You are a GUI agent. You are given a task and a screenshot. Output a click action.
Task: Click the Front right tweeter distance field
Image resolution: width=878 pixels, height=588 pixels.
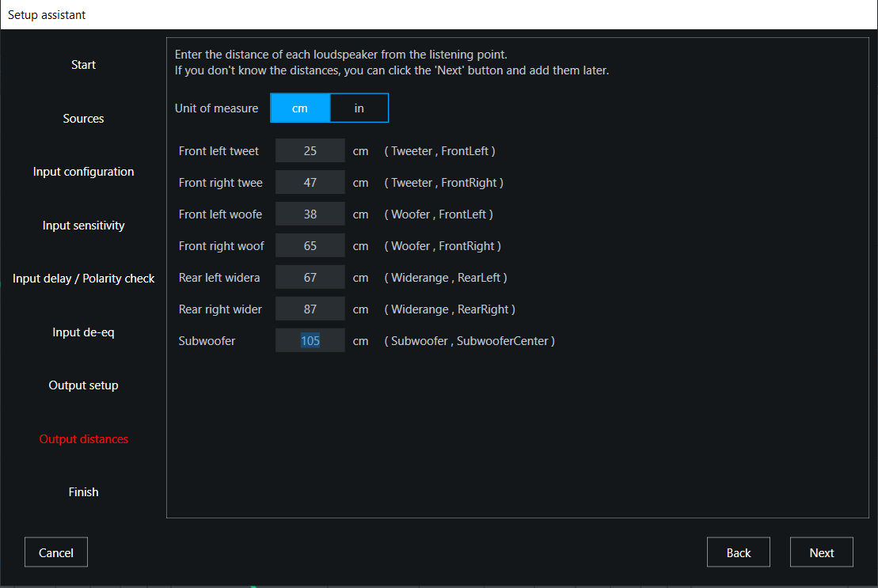pos(310,183)
